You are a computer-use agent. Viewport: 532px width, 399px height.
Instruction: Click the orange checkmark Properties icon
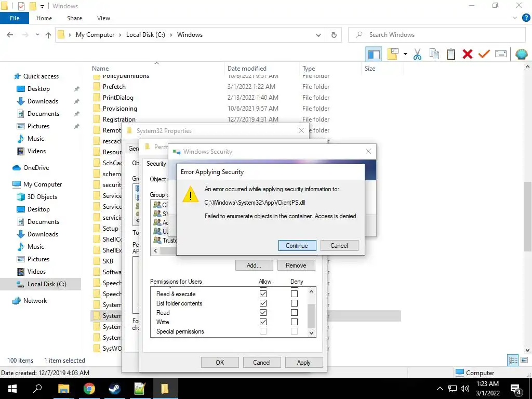click(484, 54)
